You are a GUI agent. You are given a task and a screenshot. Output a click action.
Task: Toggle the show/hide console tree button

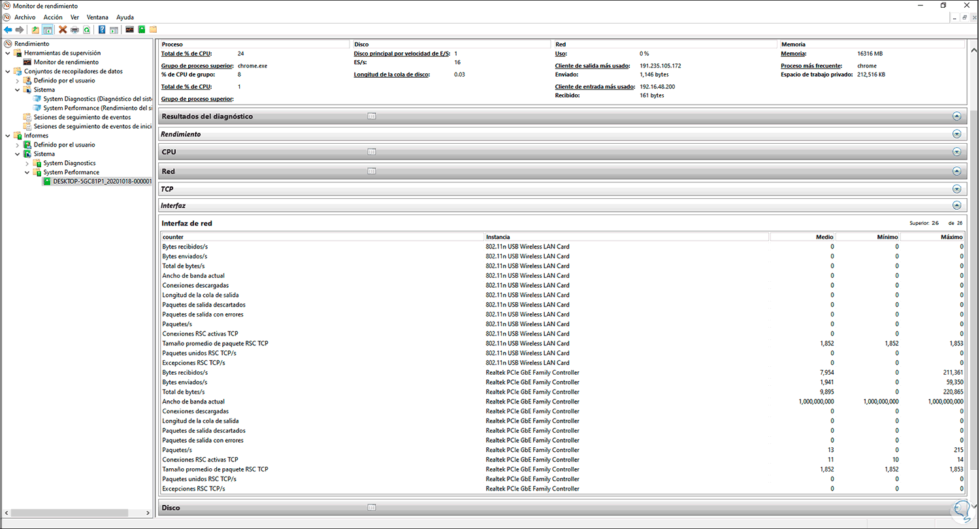(48, 29)
